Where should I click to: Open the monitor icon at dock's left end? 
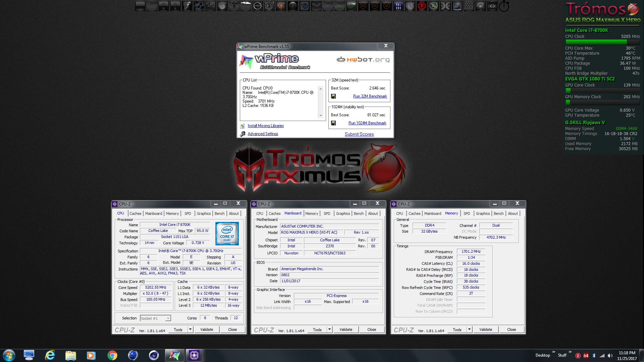140,6
